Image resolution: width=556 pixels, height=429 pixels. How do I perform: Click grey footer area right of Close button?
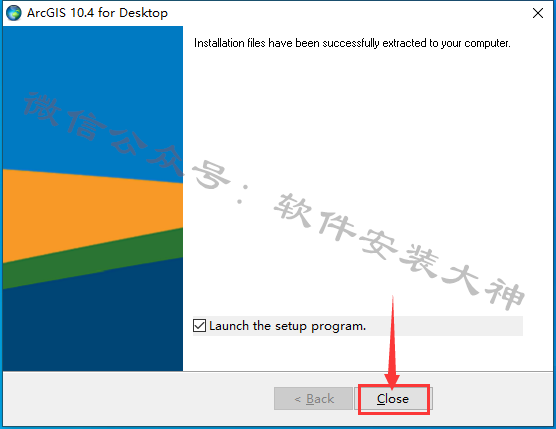point(493,399)
